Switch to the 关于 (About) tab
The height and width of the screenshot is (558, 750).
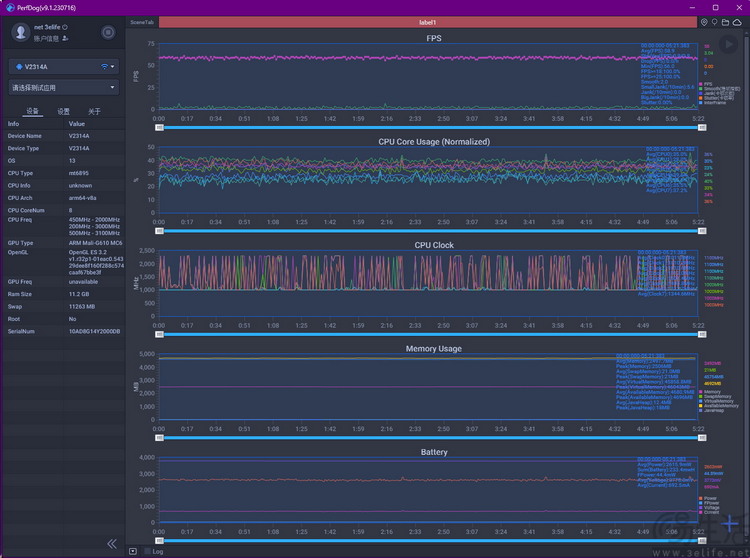94,111
